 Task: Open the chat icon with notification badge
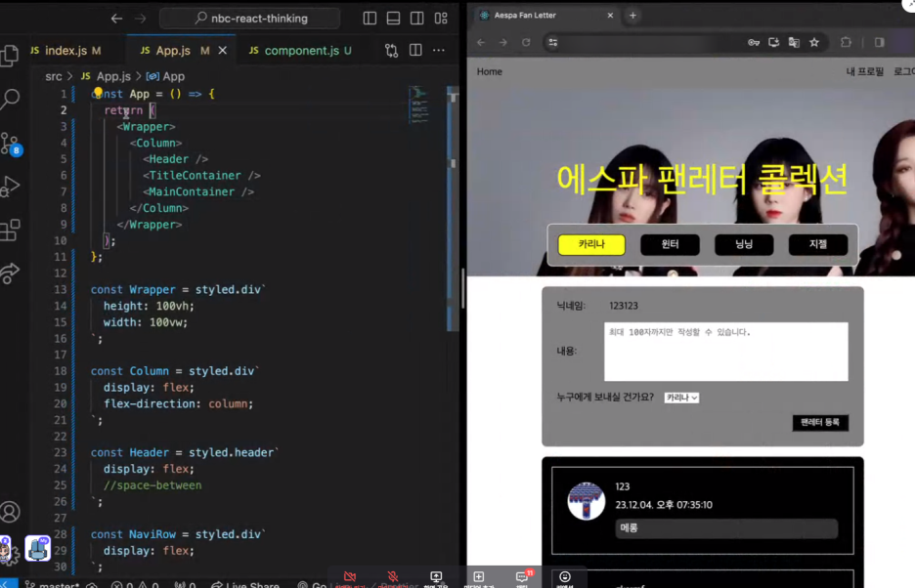(x=522, y=576)
